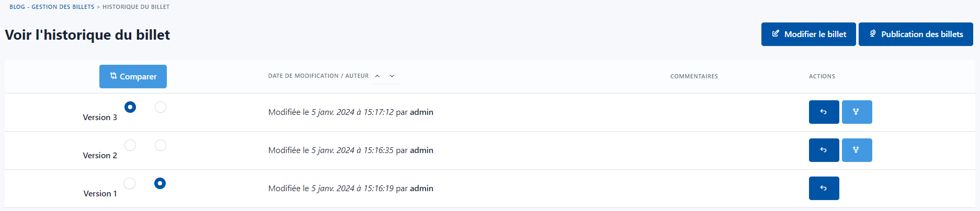Select the first radio button for Version 2
The image size is (980, 211).
130,145
